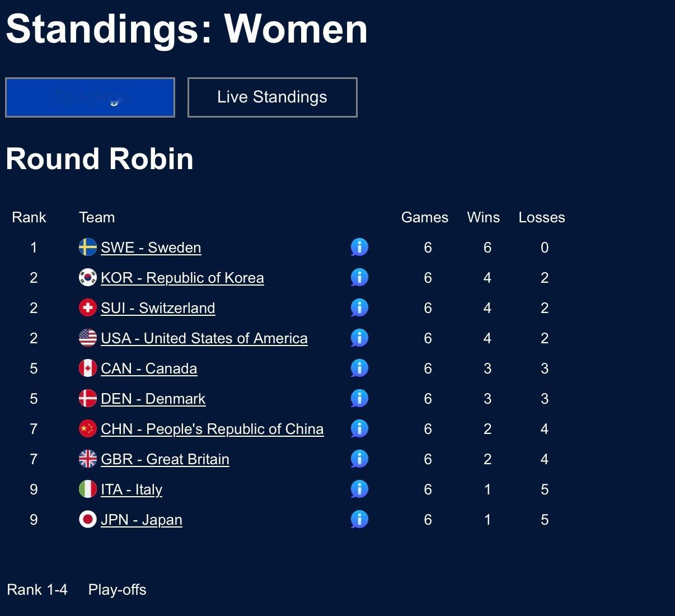Open the info icon for Japan
Viewport: 675px width, 616px height.
coord(359,519)
